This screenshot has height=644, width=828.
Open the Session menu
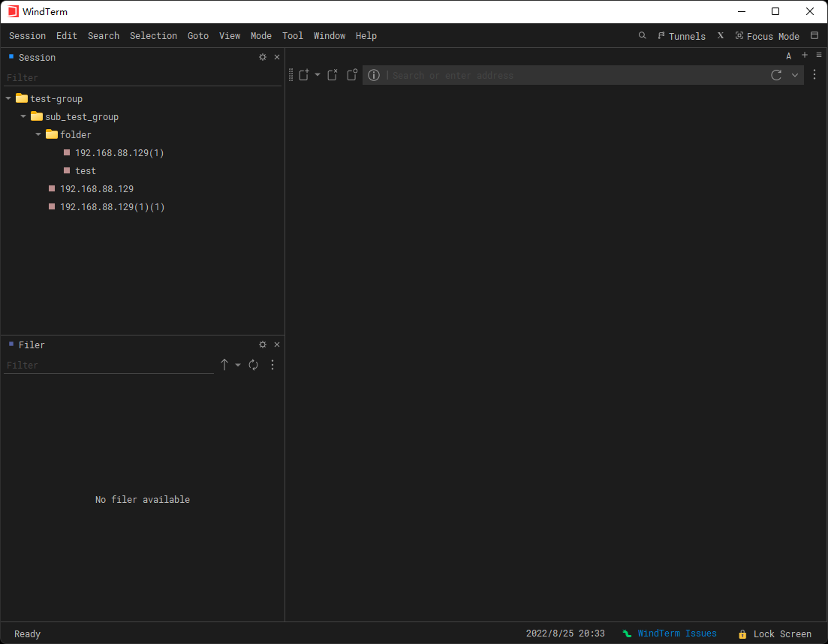tap(28, 36)
